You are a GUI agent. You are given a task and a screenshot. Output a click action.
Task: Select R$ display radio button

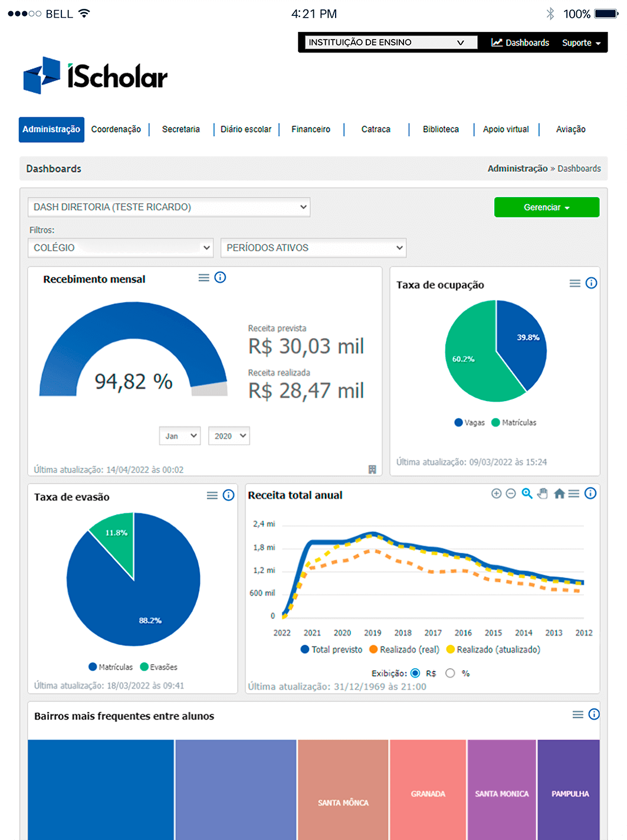[415, 673]
